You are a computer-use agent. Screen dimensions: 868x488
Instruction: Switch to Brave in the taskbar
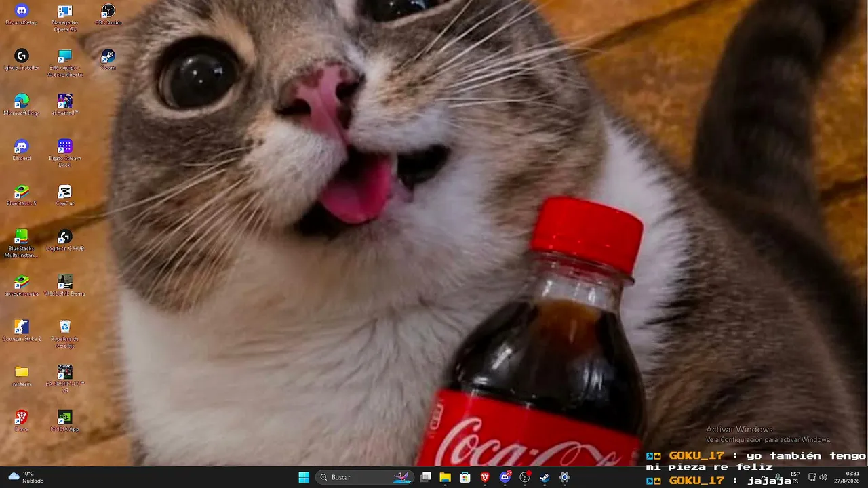click(x=485, y=477)
